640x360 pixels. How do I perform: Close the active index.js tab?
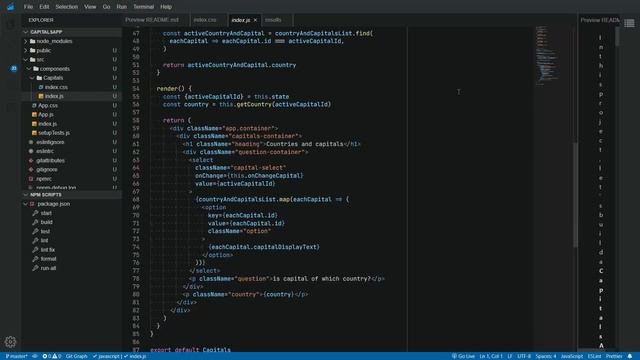point(256,20)
